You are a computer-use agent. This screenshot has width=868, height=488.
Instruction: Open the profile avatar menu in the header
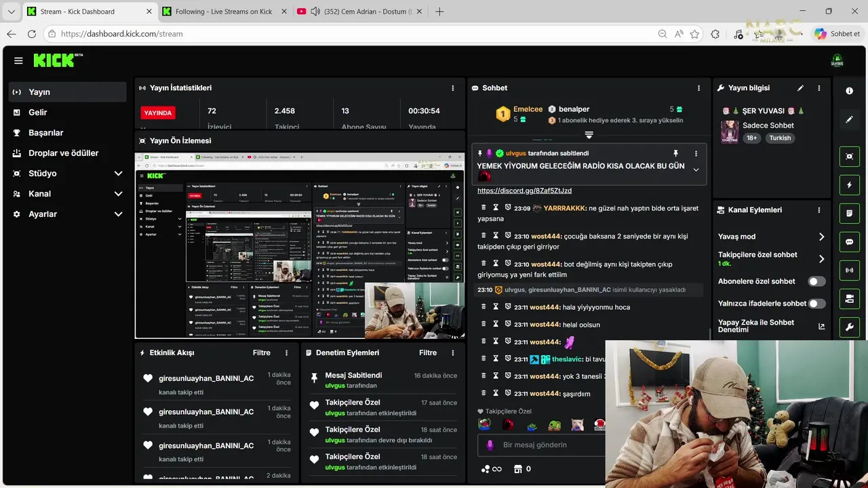click(837, 60)
